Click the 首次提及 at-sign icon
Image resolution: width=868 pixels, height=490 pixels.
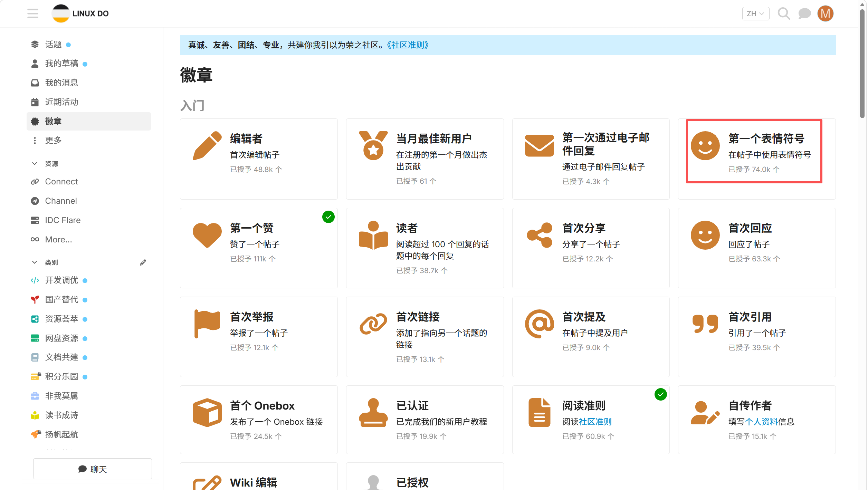(539, 324)
